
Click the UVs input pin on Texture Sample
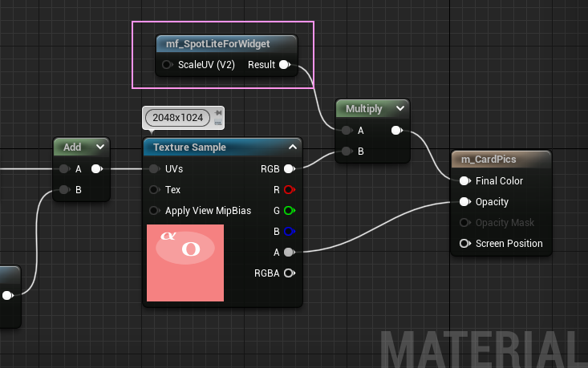(x=154, y=169)
